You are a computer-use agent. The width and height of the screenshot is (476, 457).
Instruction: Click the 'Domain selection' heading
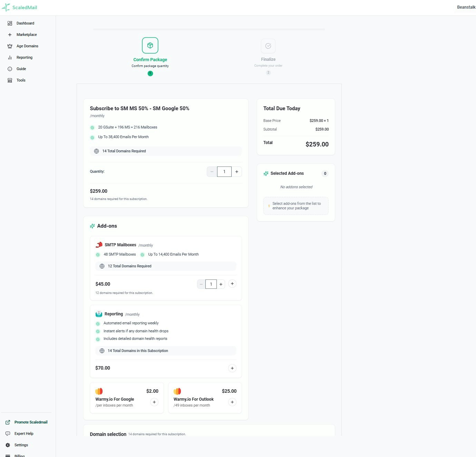pyautogui.click(x=108, y=434)
